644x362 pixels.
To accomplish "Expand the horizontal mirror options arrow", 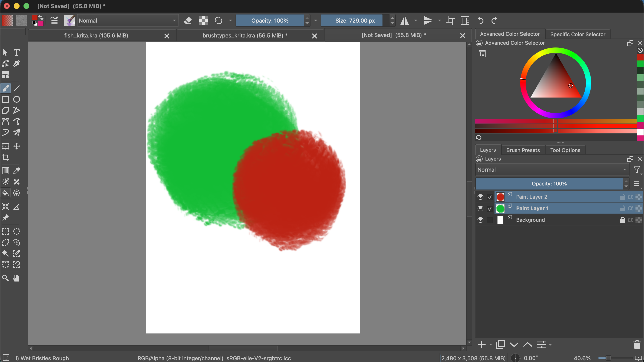I will (415, 20).
